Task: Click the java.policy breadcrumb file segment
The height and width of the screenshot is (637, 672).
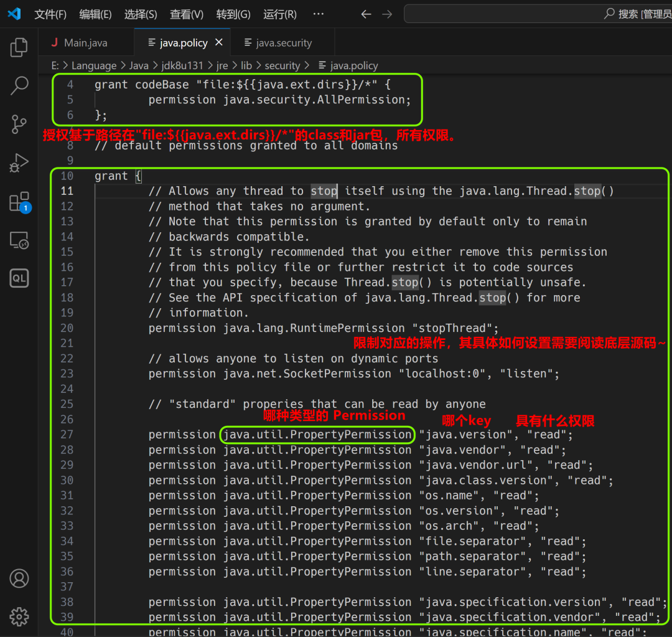Action: pos(348,65)
